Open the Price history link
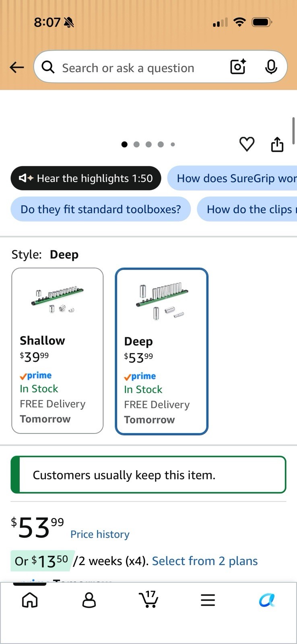The image size is (297, 644). coord(100,534)
